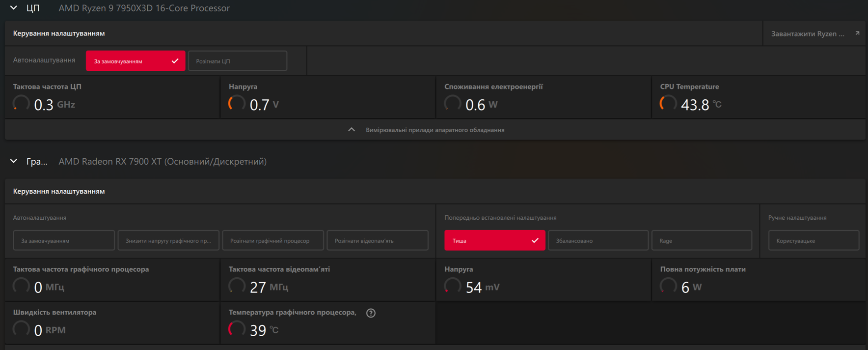Viewport: 868px width, 350px height.
Task: Click Тактова частота відеопам'яті gauge icon
Action: (237, 286)
